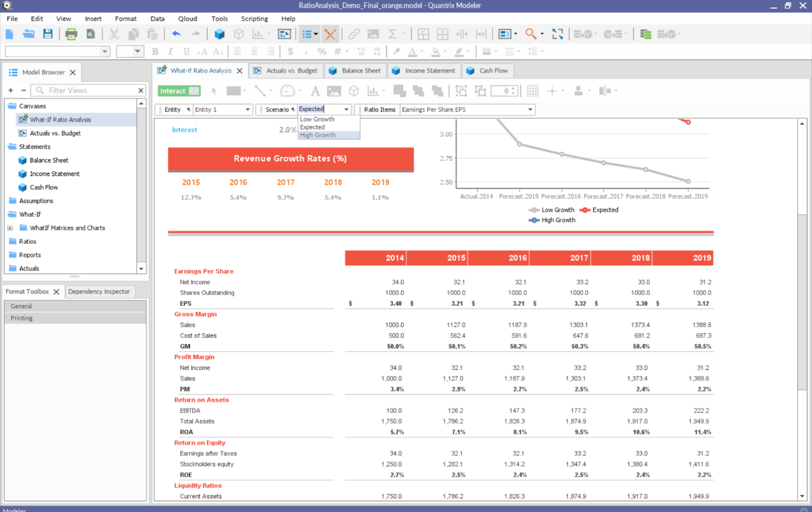The height and width of the screenshot is (512, 812).
Task: Select the pointer tool in canvas toolbar
Action: [x=214, y=91]
